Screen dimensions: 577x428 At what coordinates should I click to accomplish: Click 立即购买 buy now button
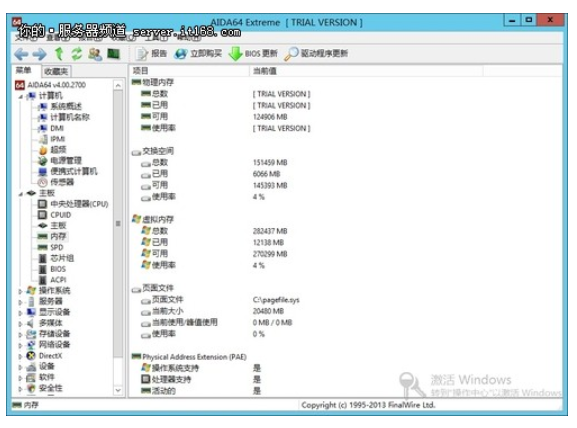pos(198,54)
